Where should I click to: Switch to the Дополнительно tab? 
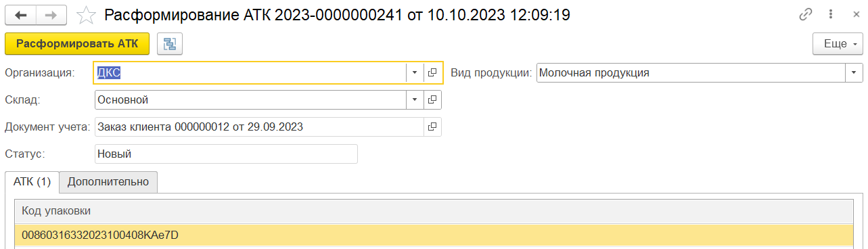pyautogui.click(x=108, y=182)
